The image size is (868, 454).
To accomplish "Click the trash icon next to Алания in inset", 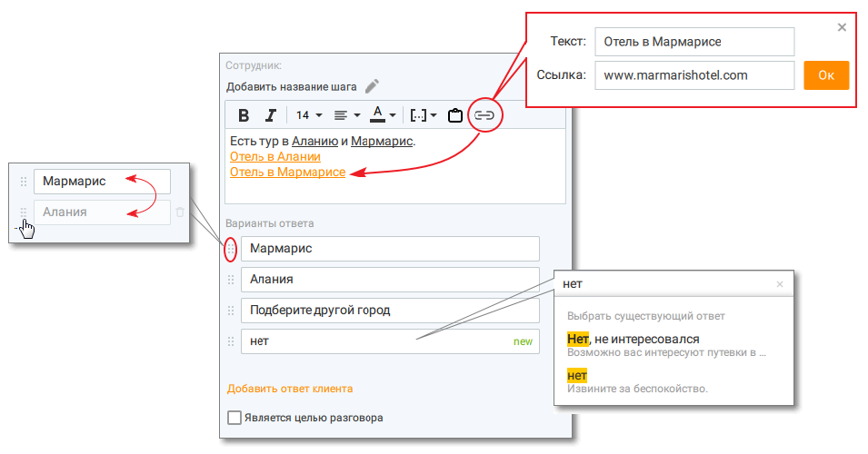I will click(180, 212).
